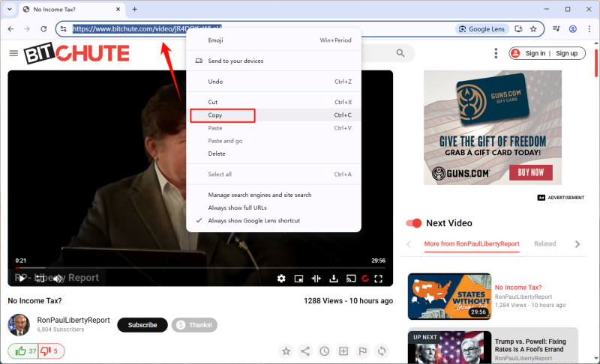Flag the video with the flag icon

363,351
